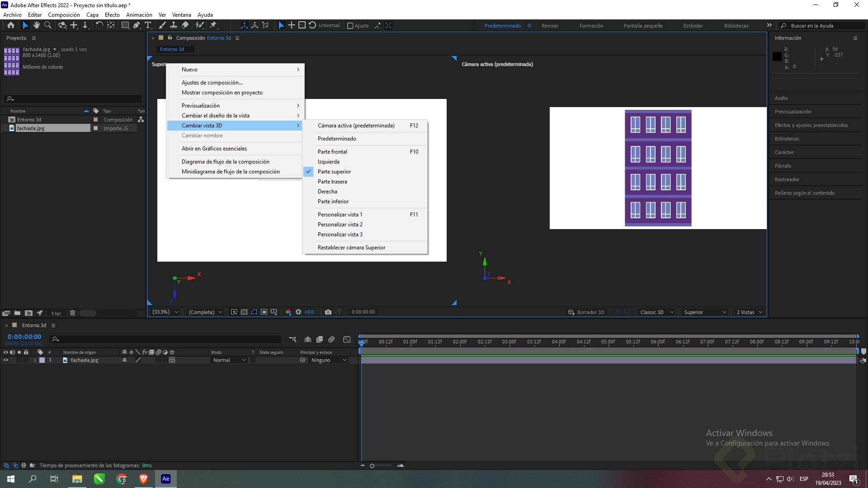
Task: Select the Rectangle shape tool
Action: 125,25
